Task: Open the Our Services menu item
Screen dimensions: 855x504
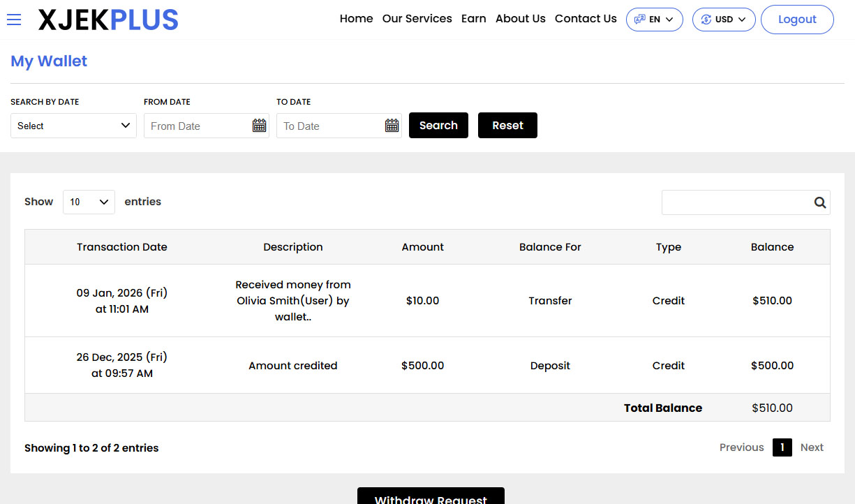Action: tap(417, 19)
